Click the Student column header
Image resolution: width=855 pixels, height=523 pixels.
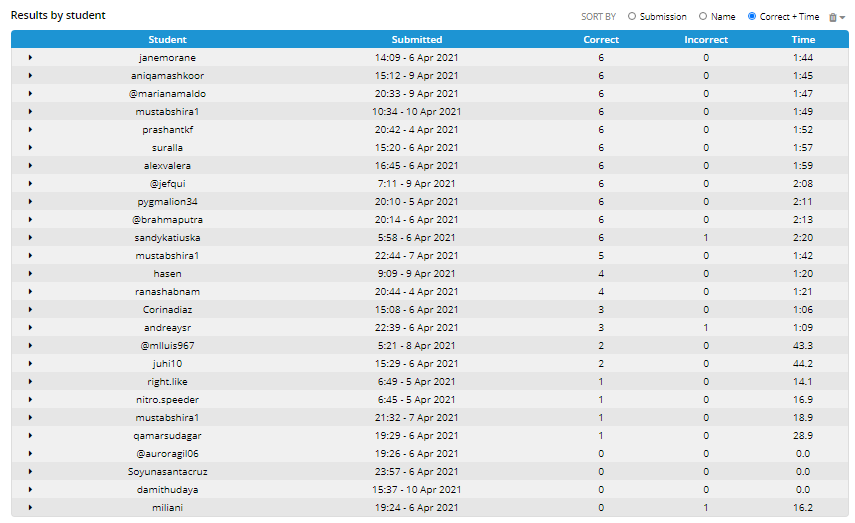[x=167, y=39]
